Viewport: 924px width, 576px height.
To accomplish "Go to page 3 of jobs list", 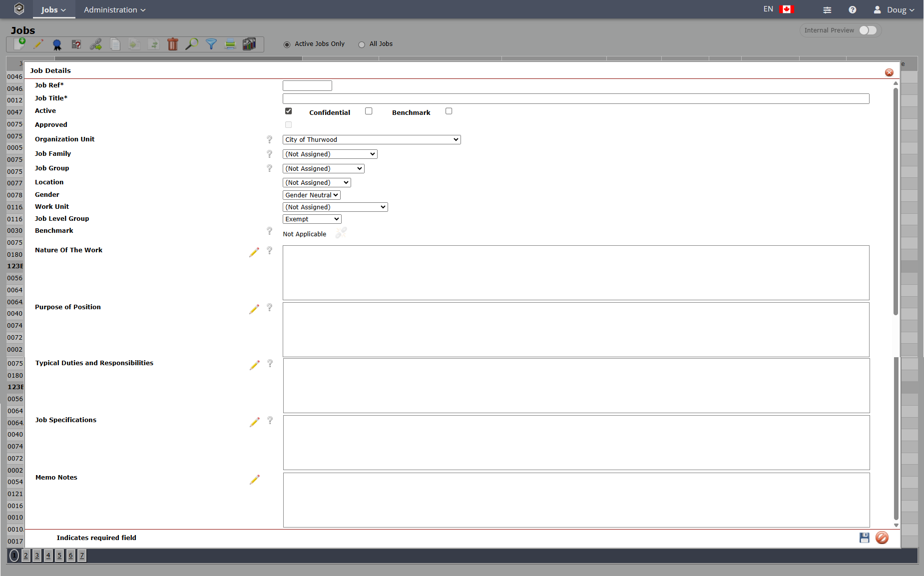I will [x=37, y=556].
